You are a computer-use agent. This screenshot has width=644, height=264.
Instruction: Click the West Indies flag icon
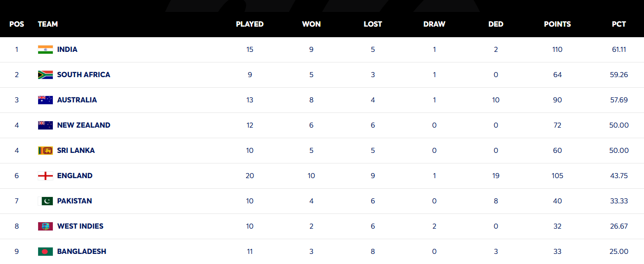[x=45, y=226]
